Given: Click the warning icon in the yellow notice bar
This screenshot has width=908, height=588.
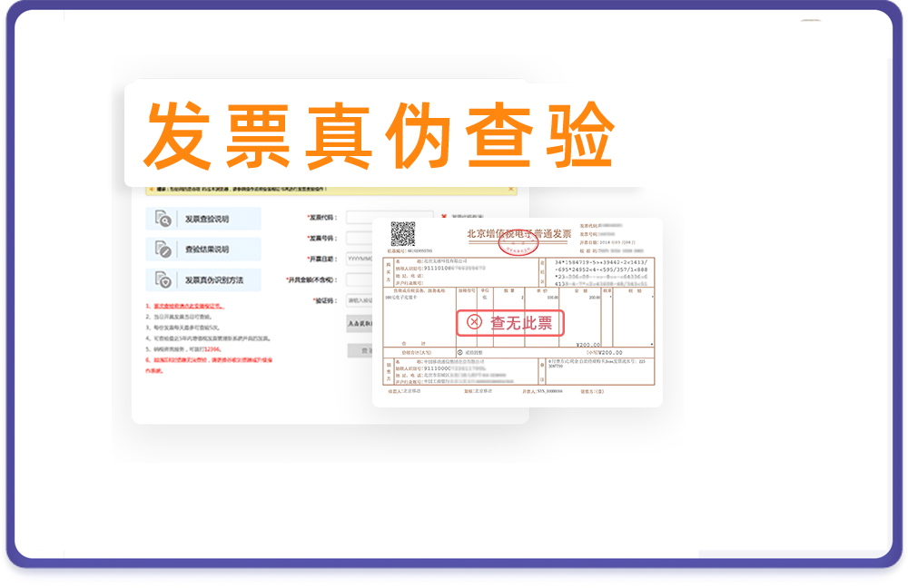Looking at the screenshot, I should point(152,189).
